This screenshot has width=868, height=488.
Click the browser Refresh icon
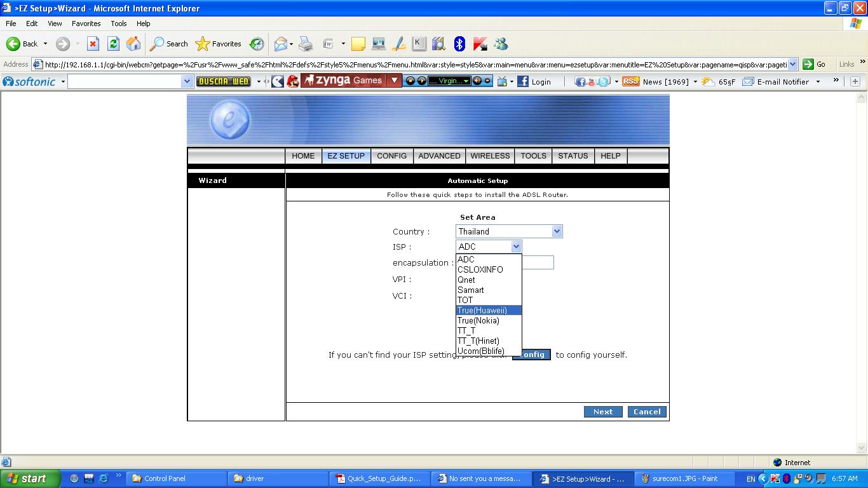coord(113,44)
